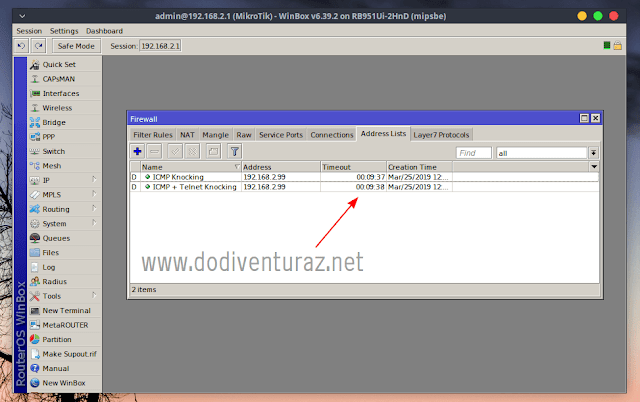
Task: Click the filter funnel icon
Action: 235,151
